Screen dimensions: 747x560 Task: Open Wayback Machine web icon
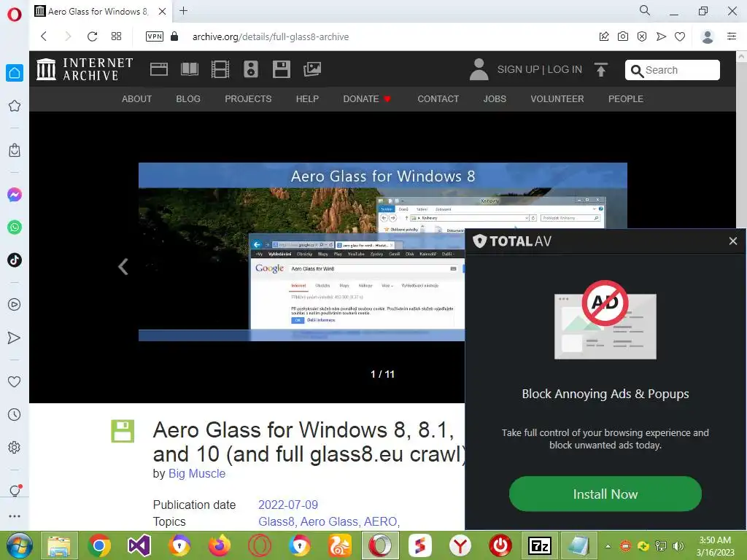click(158, 69)
